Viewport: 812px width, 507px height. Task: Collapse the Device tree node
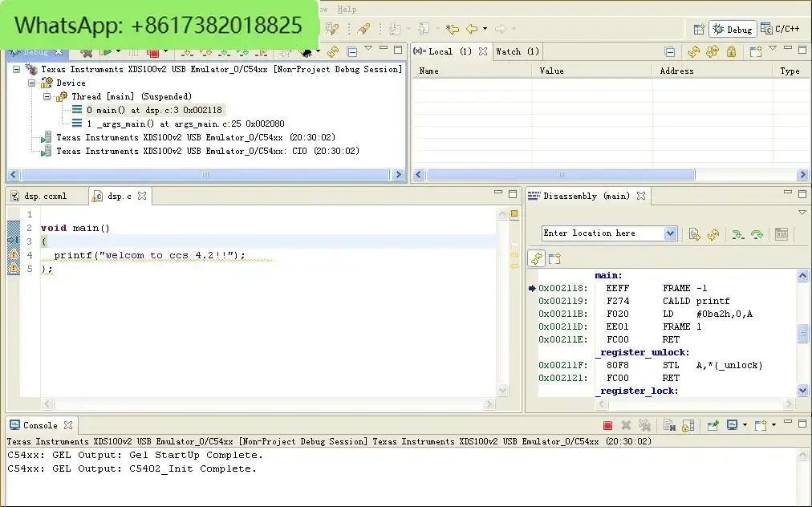(32, 83)
